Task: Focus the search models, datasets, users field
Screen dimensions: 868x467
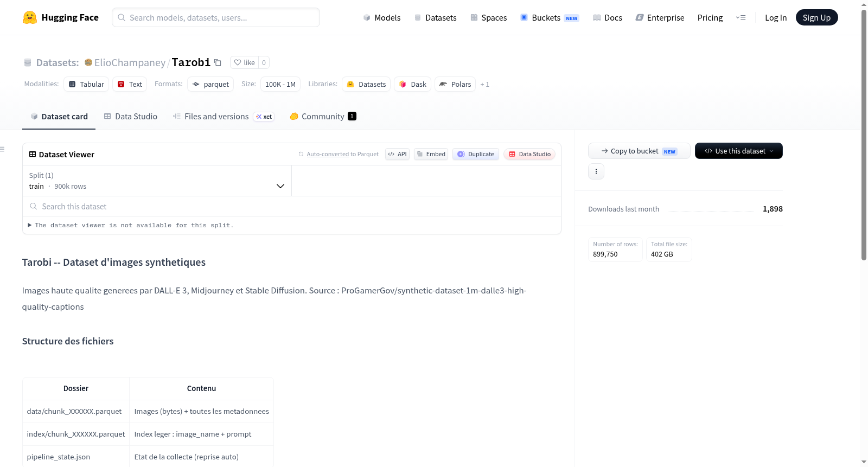Action: 216,17
